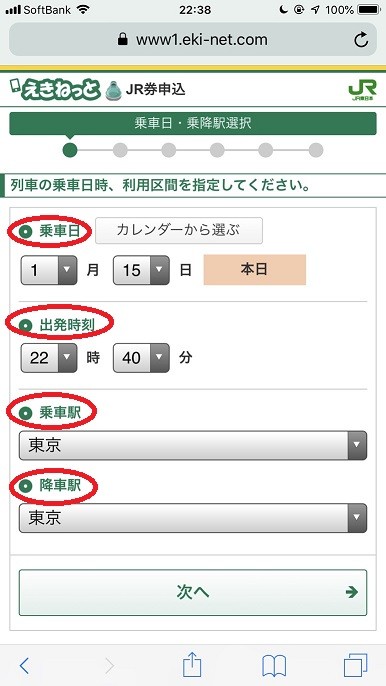Open the Safari share sheet icon
The image size is (386, 686).
pos(192,664)
